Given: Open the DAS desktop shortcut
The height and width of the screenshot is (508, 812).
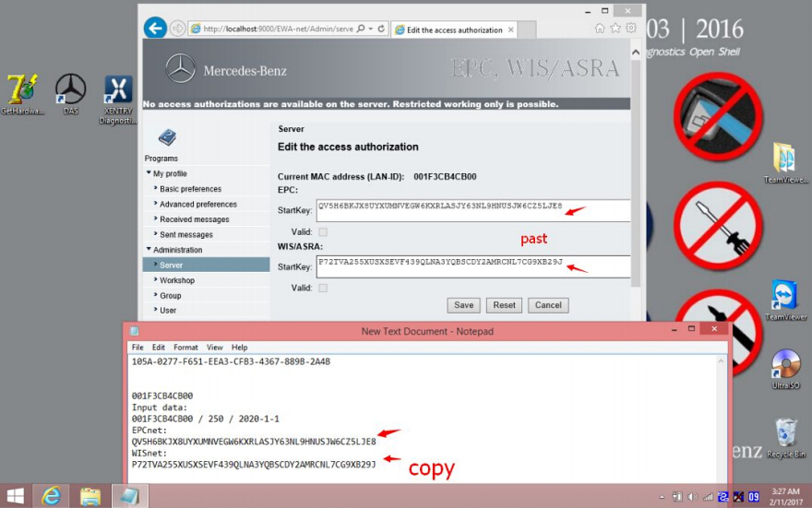Looking at the screenshot, I should tap(71, 93).
